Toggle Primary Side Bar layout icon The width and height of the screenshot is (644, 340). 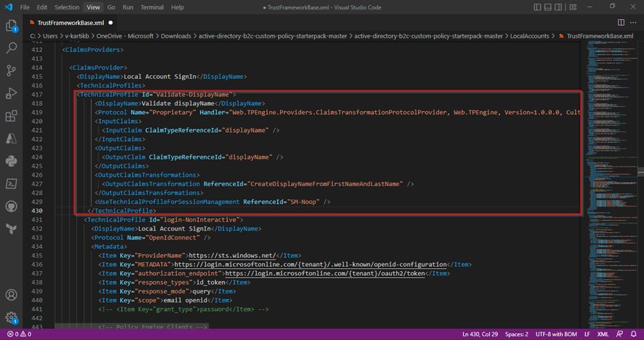pos(537,7)
